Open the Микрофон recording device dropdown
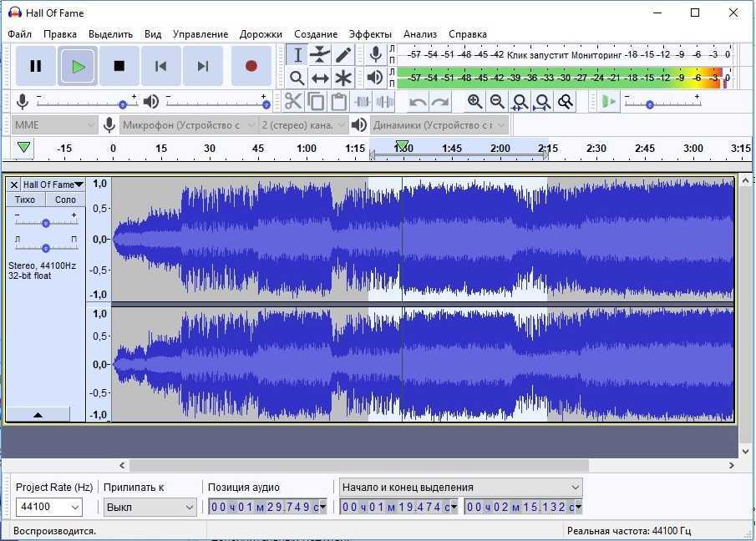756x541 pixels. click(189, 125)
